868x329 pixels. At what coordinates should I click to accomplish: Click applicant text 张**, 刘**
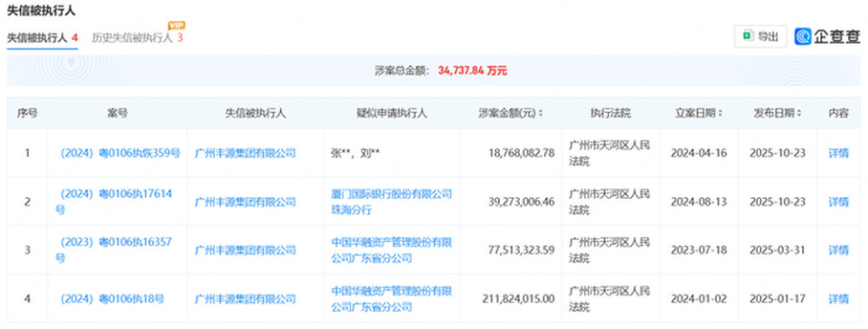[x=354, y=153]
